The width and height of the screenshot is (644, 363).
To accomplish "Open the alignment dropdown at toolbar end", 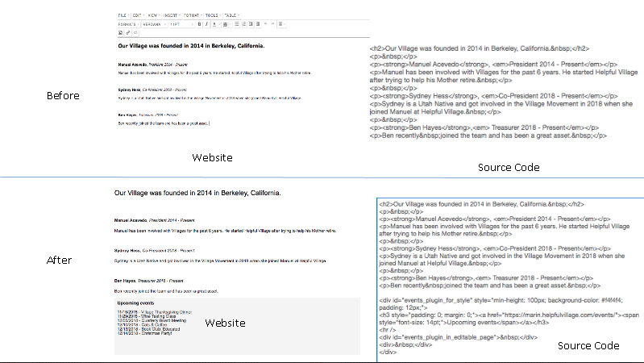I will coord(281,24).
